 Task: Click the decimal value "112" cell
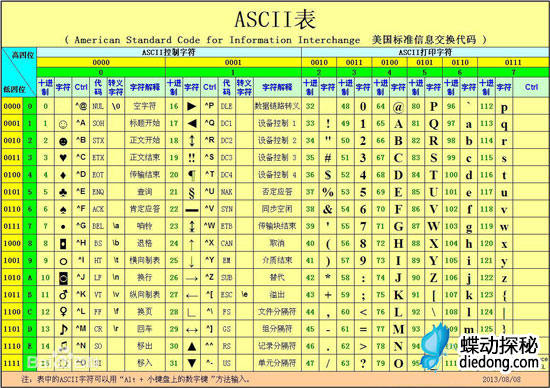(487, 106)
